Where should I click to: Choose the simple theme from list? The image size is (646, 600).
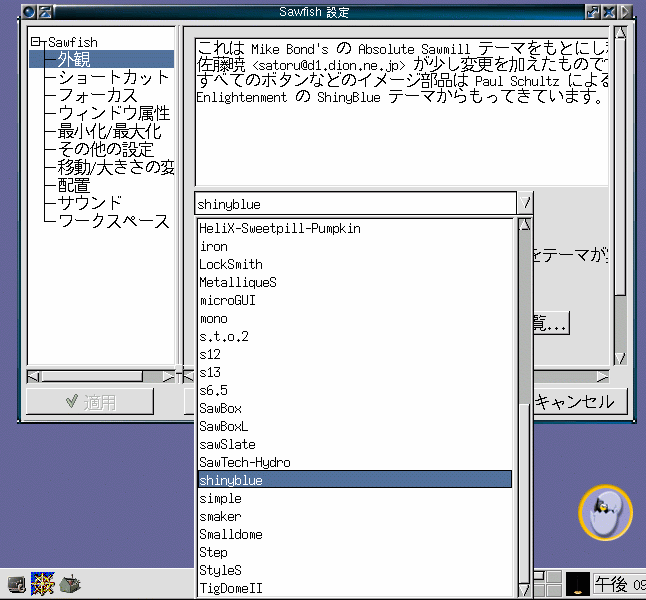pos(355,499)
